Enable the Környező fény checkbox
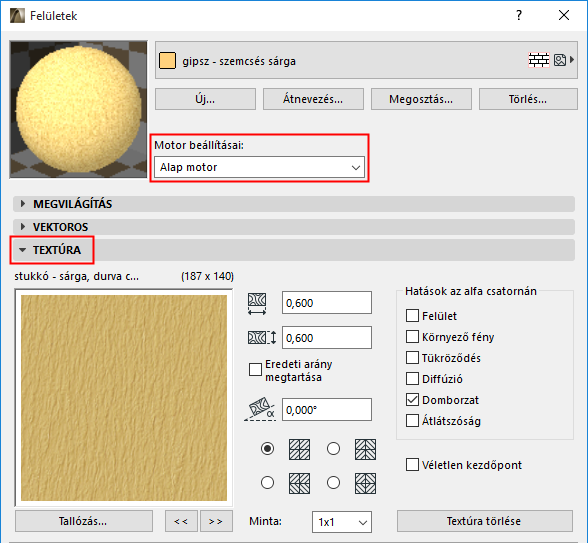This screenshot has width=588, height=543. [412, 337]
